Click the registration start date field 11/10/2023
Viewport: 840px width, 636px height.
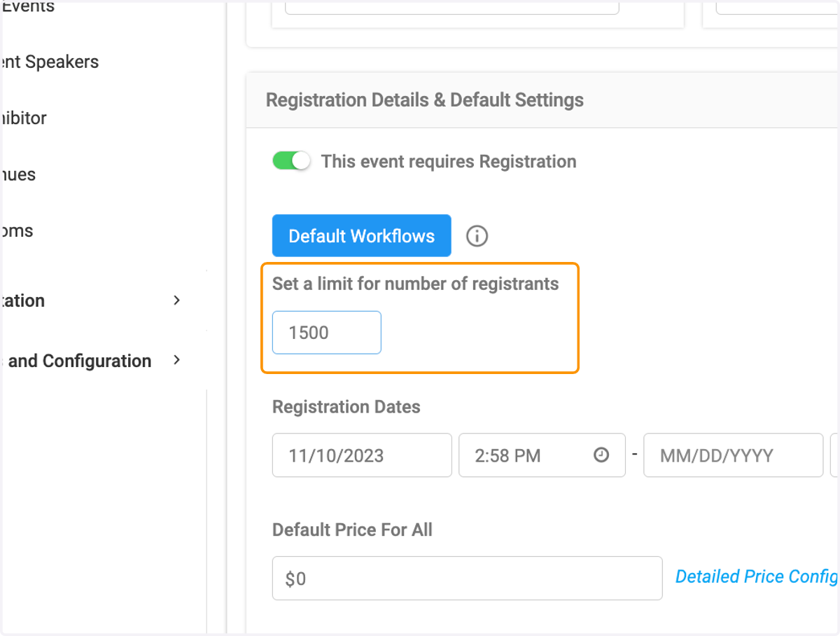pos(362,455)
